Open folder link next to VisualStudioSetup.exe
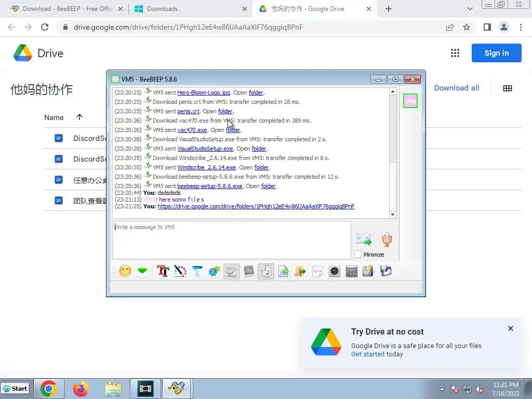Image resolution: width=532 pixels, height=399 pixels. click(259, 149)
